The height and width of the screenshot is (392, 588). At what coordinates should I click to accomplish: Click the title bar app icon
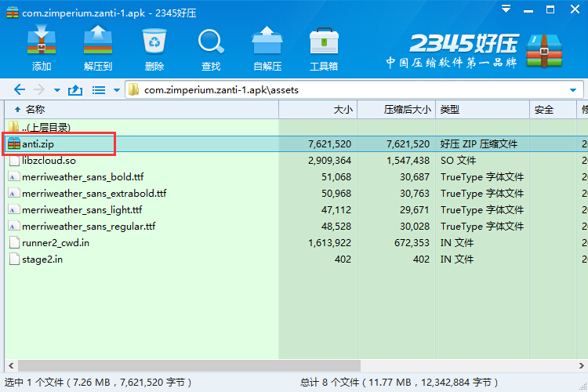[x=13, y=13]
